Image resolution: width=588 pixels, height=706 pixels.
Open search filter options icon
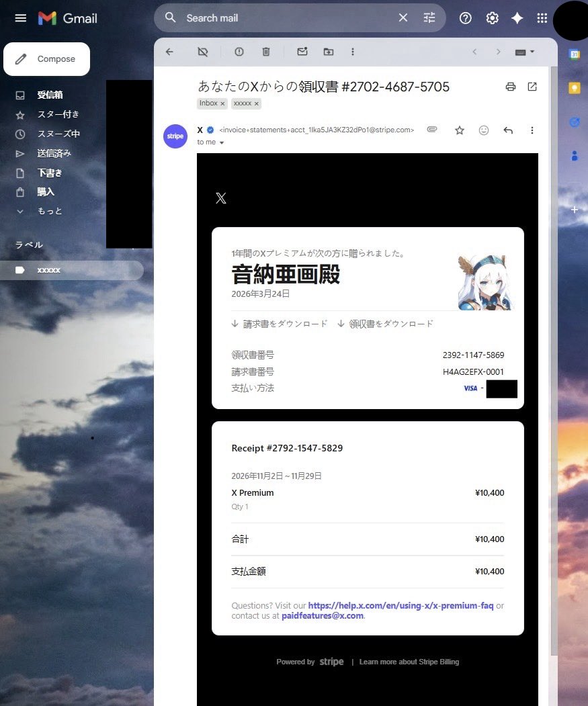429,17
